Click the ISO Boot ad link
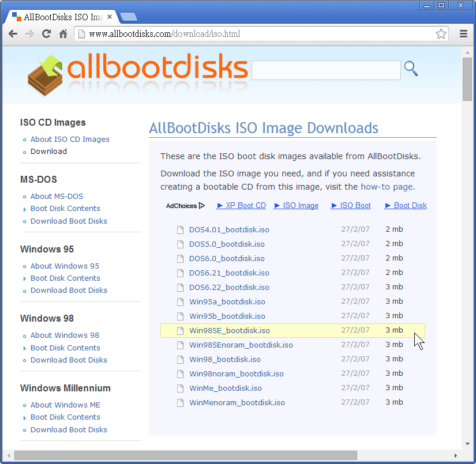 (351, 206)
